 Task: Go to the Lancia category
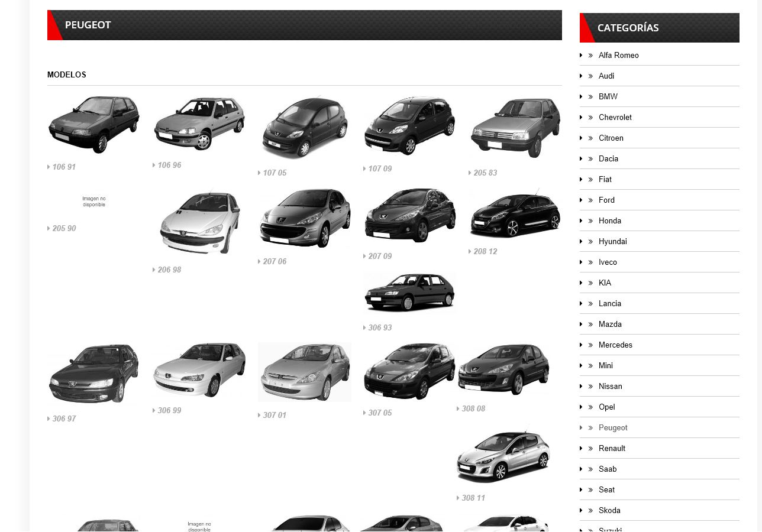coord(610,304)
